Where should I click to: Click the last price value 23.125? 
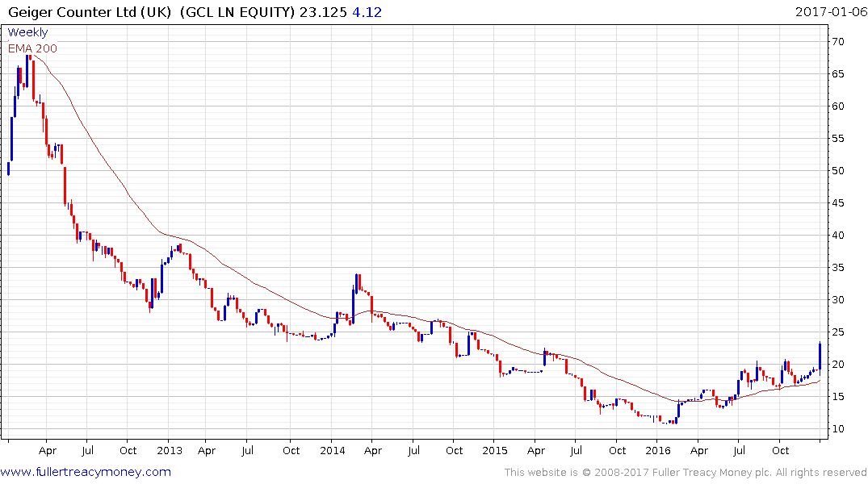(323, 12)
